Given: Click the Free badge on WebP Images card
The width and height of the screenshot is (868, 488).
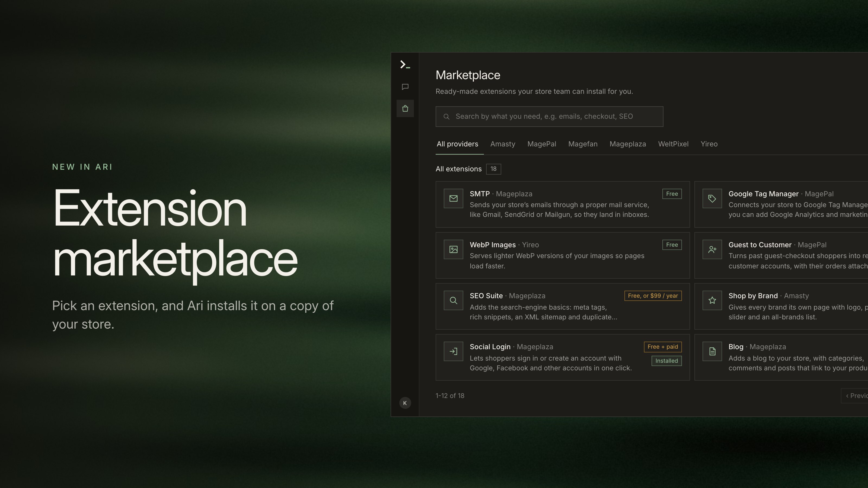Looking at the screenshot, I should pos(672,245).
